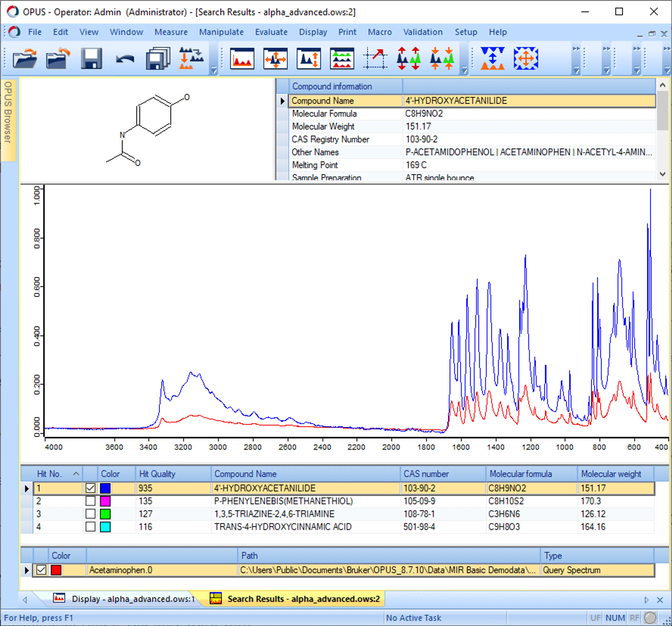Click the dotted-box zoom selection icon
Image resolution: width=672 pixels, height=626 pixels.
point(375,58)
